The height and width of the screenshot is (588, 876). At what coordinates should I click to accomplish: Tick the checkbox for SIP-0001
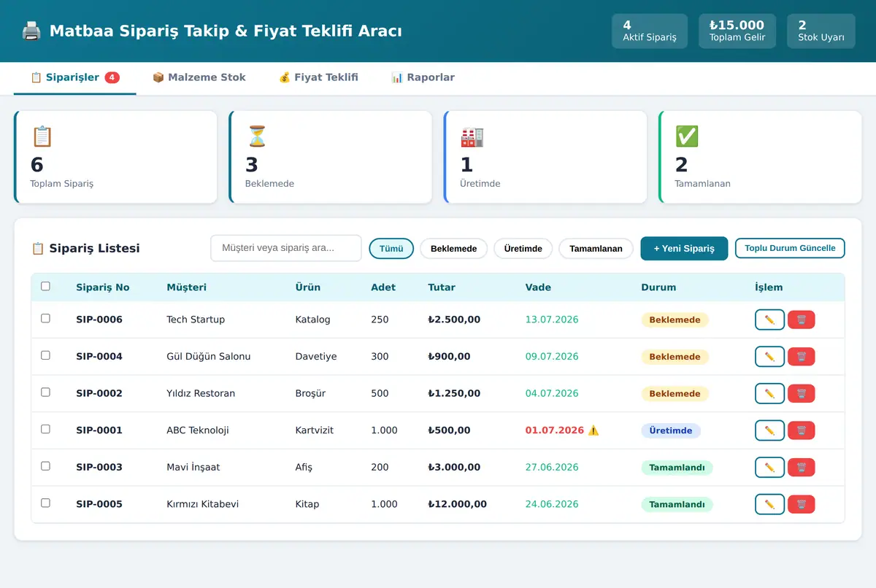45,429
